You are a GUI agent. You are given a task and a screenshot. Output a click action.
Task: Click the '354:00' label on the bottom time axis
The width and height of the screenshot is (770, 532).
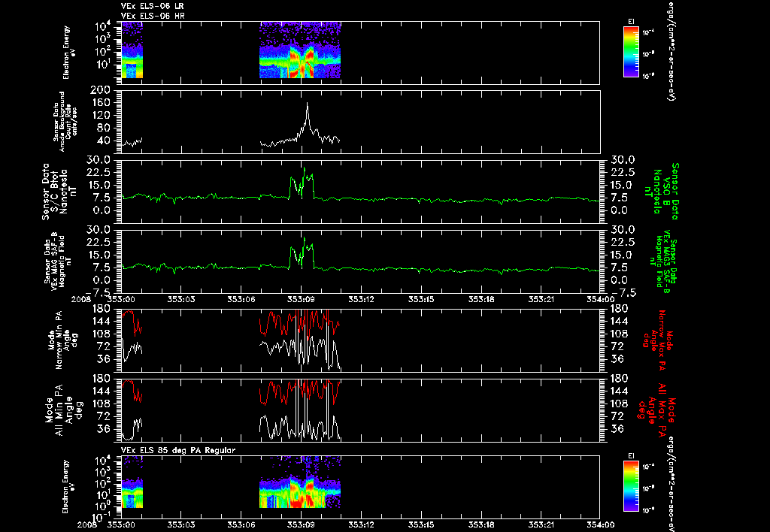[601, 524]
